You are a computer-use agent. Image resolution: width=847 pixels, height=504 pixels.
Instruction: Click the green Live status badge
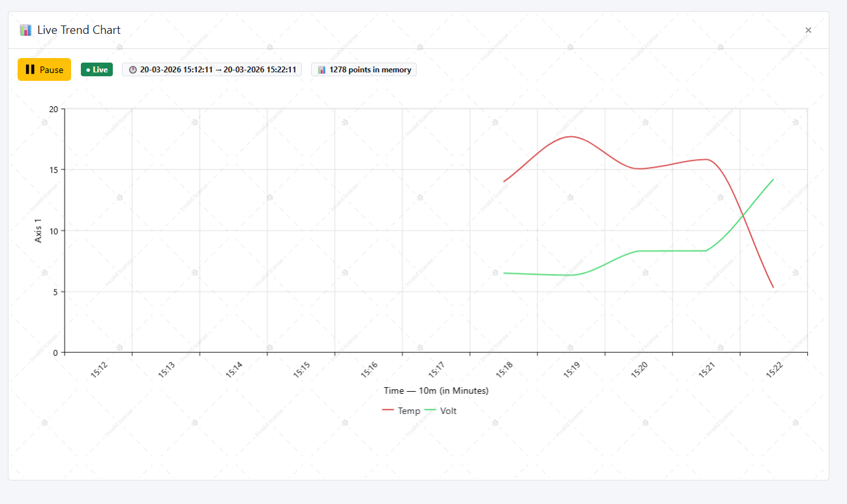(97, 70)
